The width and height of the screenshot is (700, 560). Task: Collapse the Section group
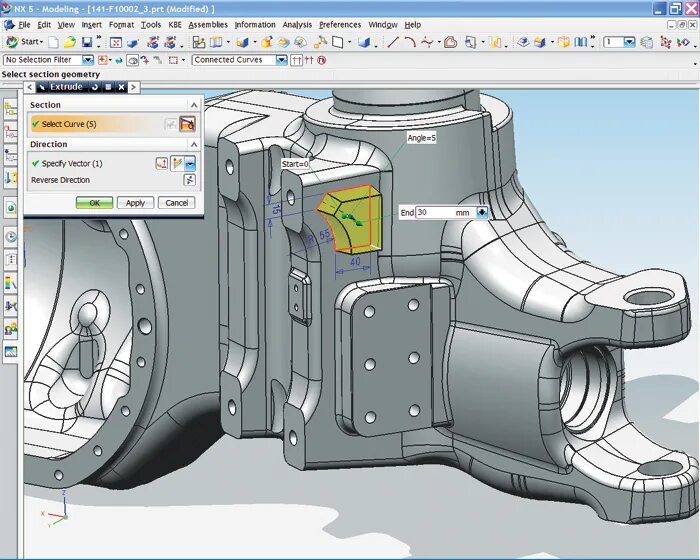[x=194, y=105]
